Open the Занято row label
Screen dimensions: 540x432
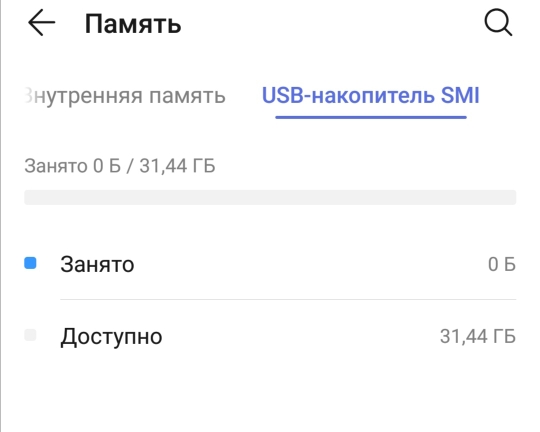tap(97, 265)
